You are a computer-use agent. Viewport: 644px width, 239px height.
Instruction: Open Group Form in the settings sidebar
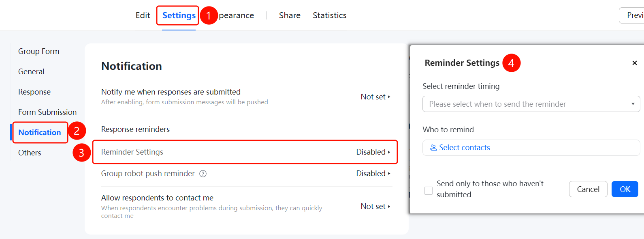tap(39, 52)
